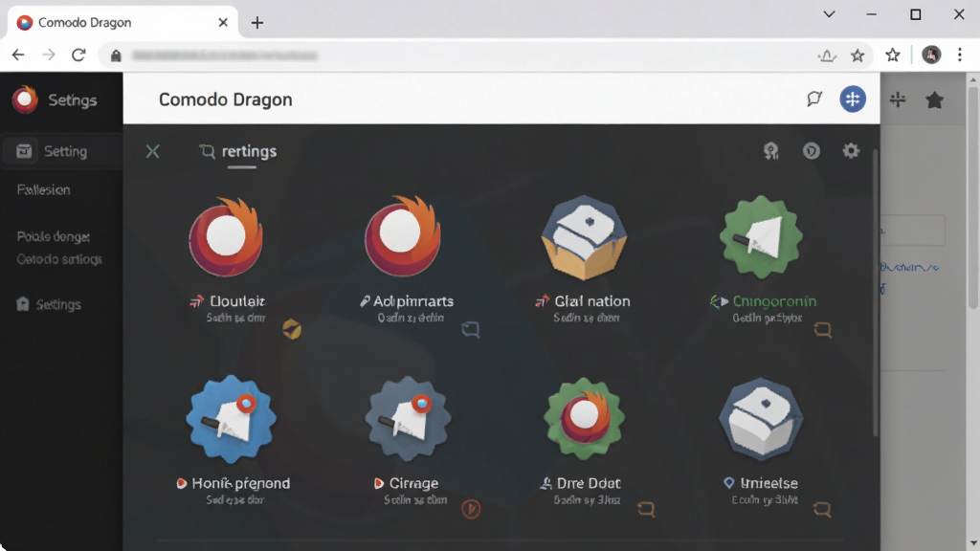Click the green Cningoronin link text

coord(774,301)
